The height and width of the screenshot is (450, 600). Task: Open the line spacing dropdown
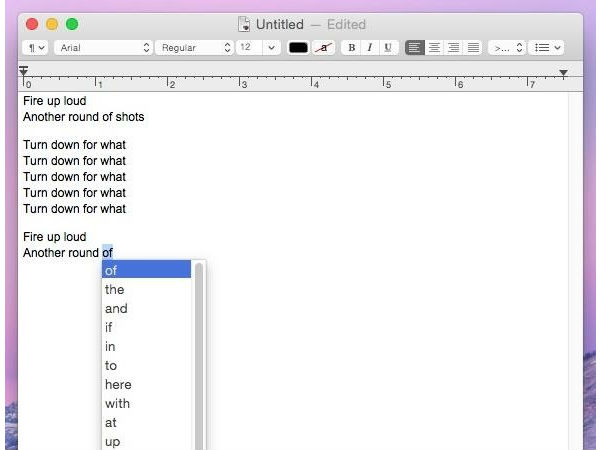coord(507,47)
